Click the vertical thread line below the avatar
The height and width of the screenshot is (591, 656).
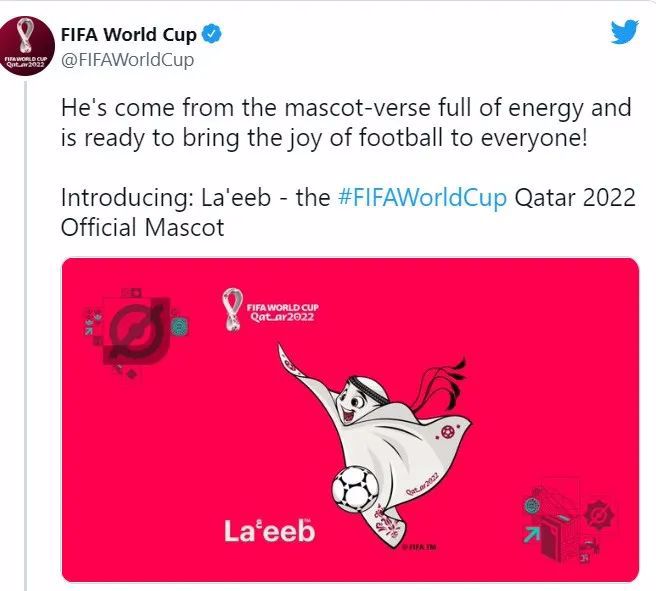(x=26, y=336)
